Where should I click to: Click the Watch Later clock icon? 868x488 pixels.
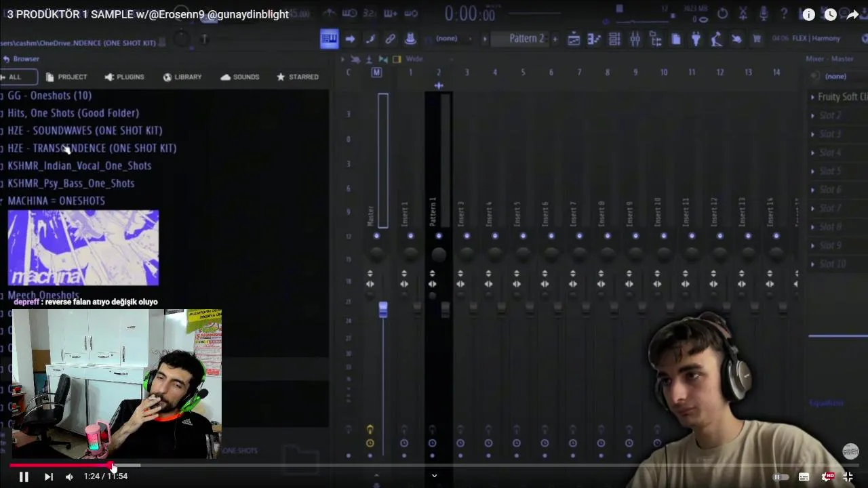point(830,14)
